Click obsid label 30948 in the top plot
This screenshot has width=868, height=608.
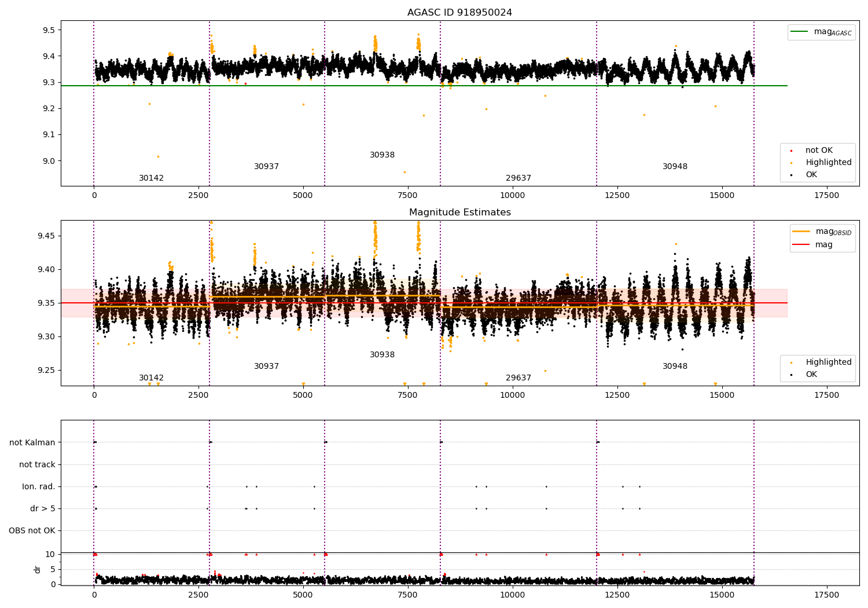pos(675,167)
